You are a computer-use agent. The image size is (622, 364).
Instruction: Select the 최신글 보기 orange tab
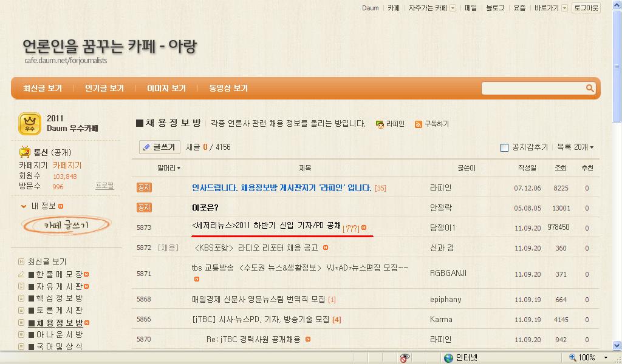pyautogui.click(x=43, y=89)
